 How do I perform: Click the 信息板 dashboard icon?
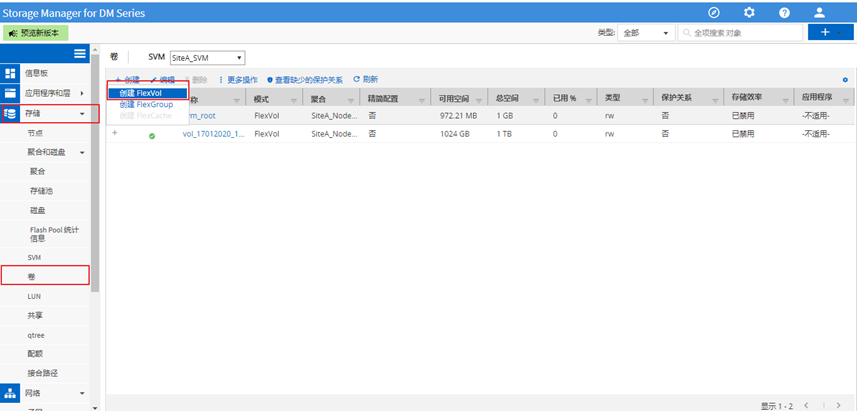(11, 73)
